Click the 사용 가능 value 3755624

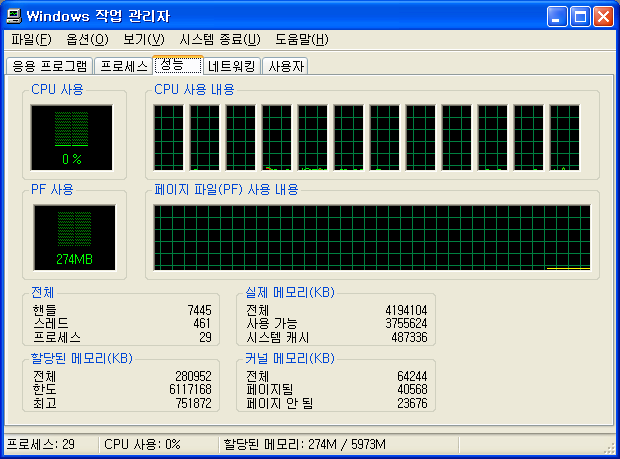coord(406,324)
